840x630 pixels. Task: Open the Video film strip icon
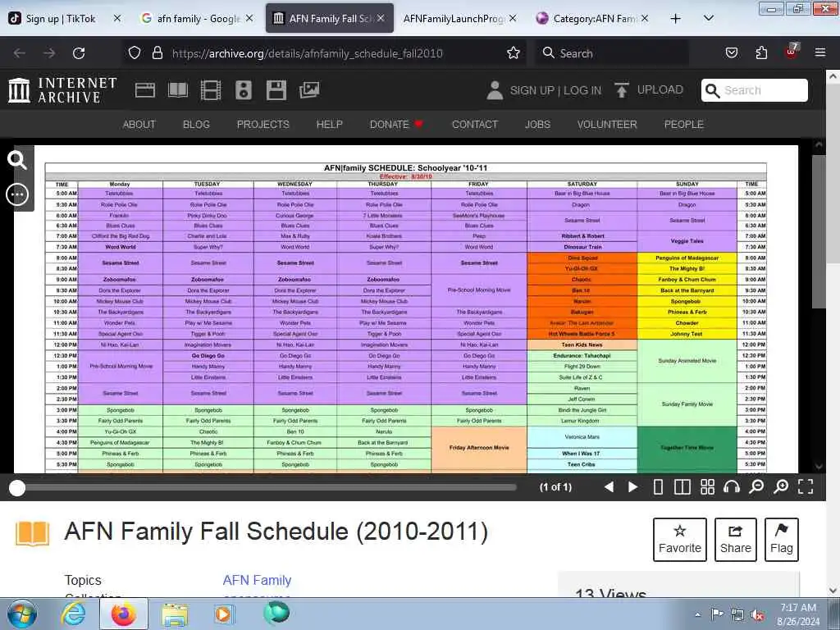[x=211, y=90]
